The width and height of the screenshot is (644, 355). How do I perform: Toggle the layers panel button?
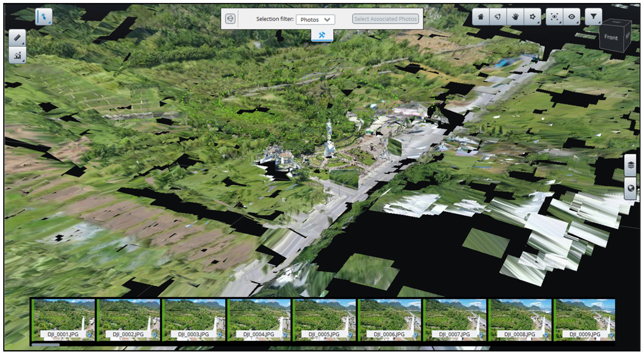(631, 165)
